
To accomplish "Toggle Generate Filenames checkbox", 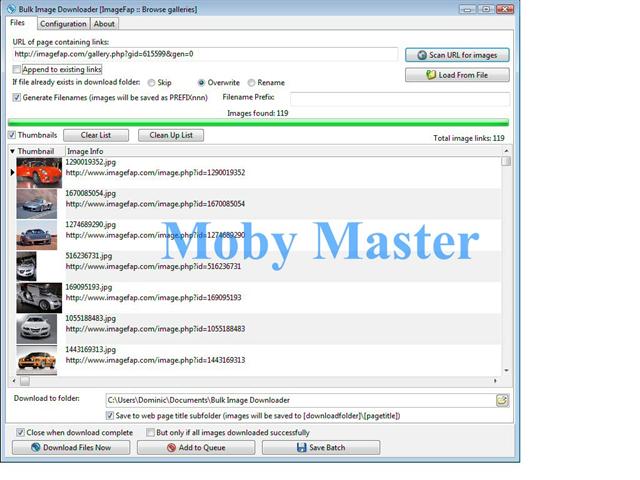I will tap(17, 98).
